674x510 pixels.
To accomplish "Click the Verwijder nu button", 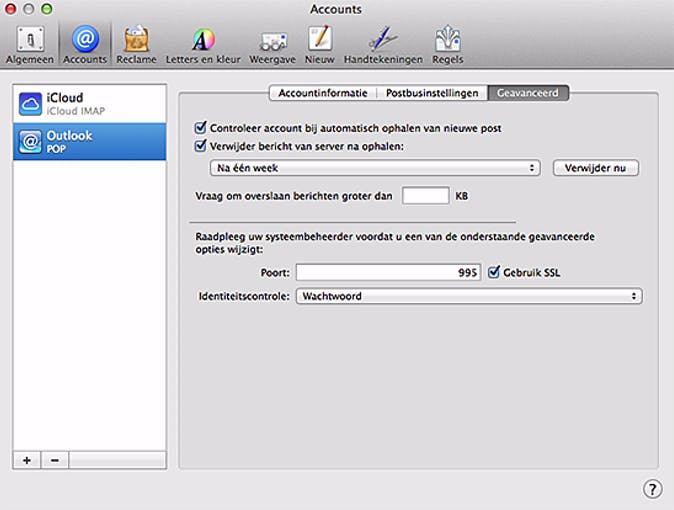I will [x=595, y=168].
